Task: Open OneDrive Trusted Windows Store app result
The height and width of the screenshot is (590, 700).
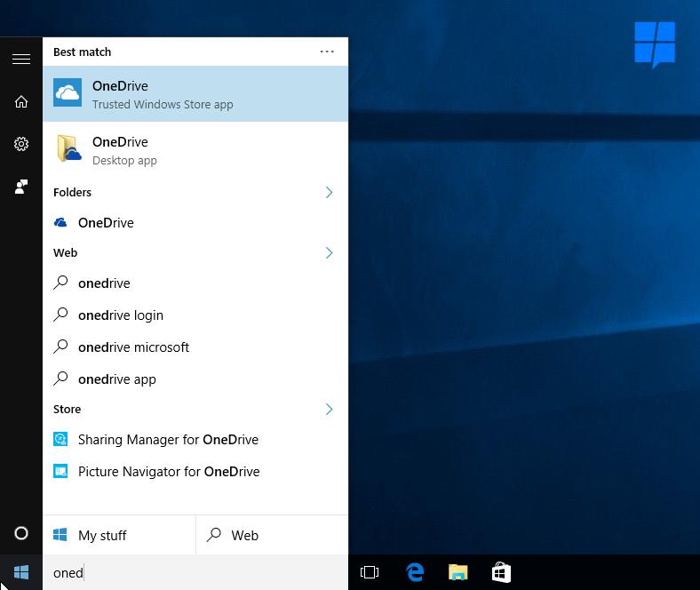Action: [x=195, y=94]
